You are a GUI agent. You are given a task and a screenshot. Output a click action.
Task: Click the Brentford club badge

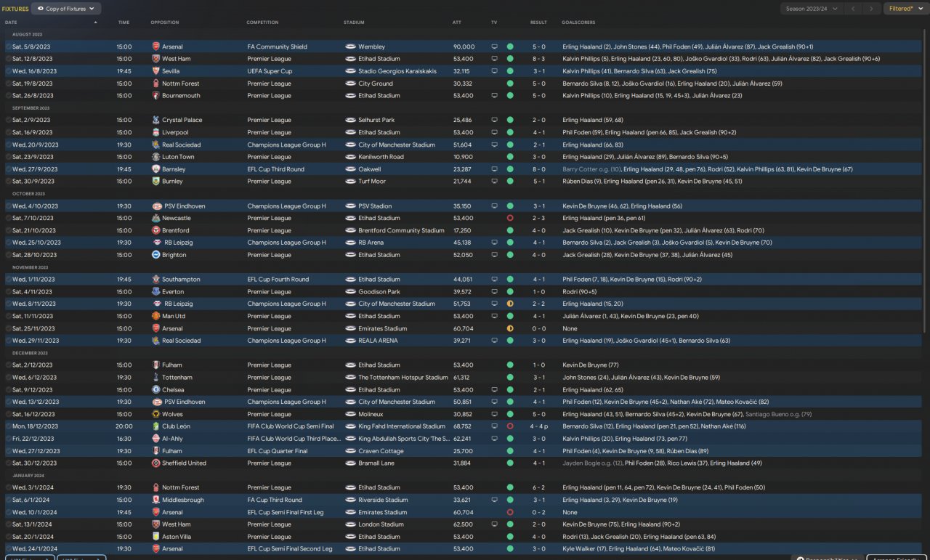click(155, 230)
